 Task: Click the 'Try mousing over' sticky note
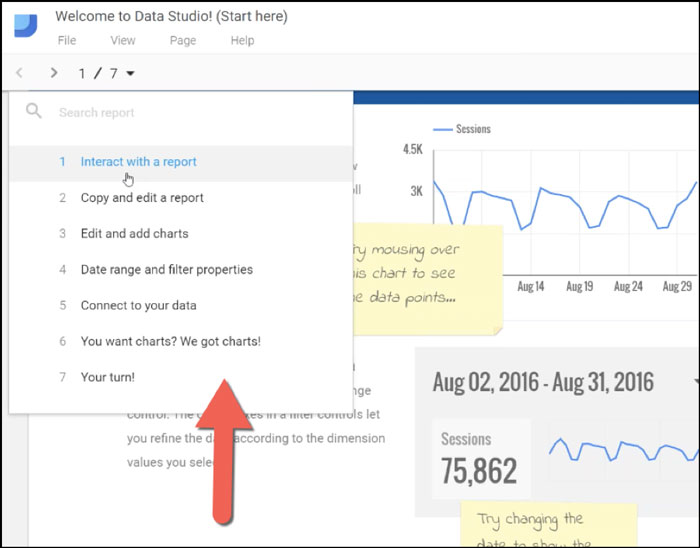428,280
